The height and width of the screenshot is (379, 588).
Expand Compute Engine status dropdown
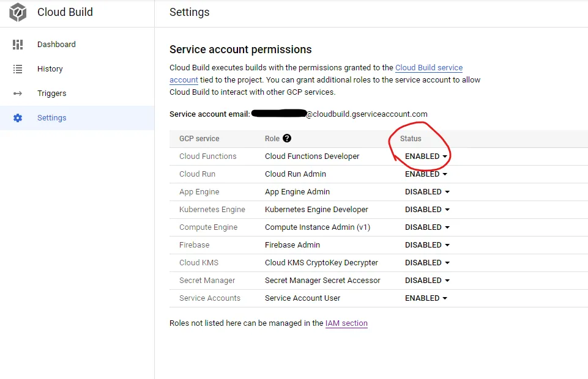point(428,227)
